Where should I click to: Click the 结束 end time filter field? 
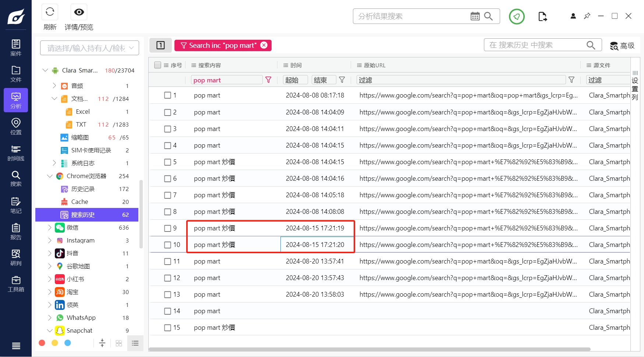(x=324, y=80)
